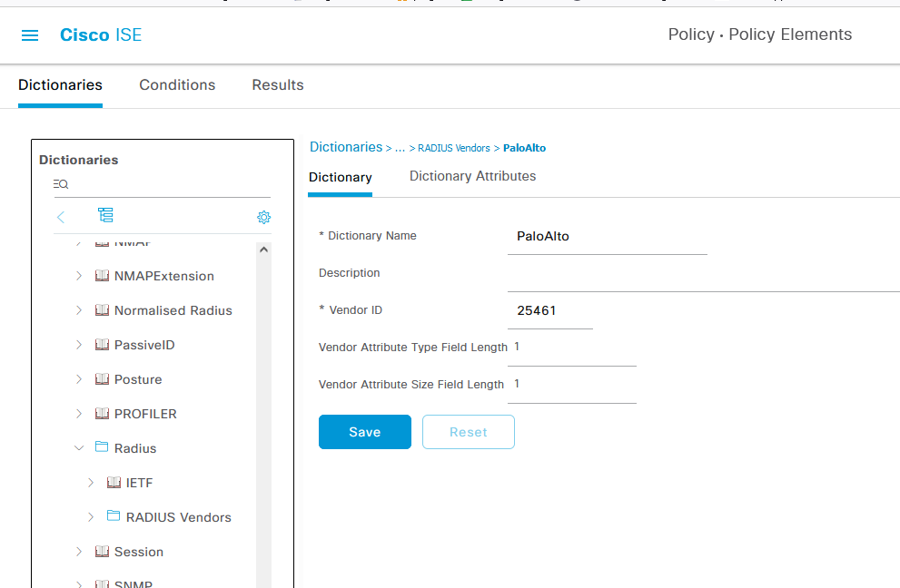Click the ellipsis breadcrumb link
900x588 pixels.
point(401,147)
